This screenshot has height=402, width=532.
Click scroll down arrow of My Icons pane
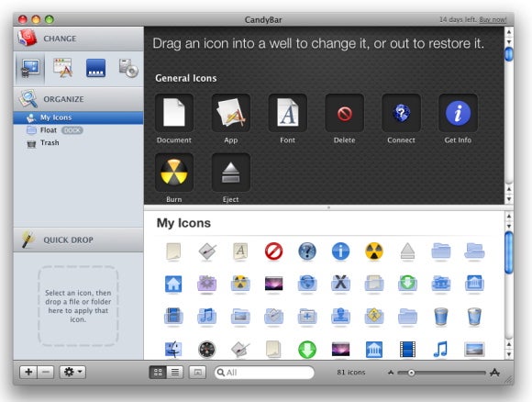[509, 354]
